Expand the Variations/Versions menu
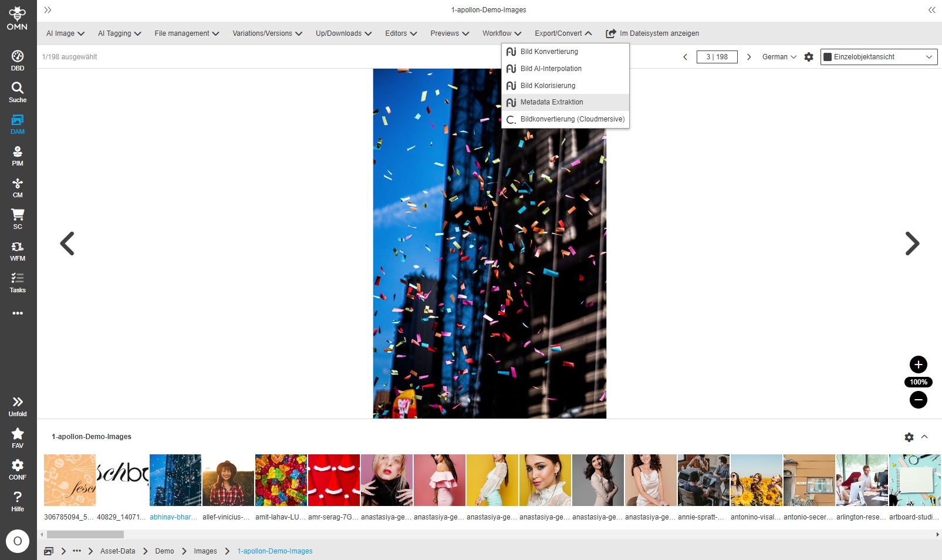The image size is (942, 560). [267, 33]
